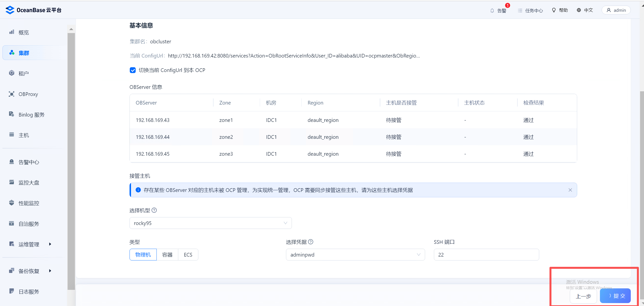Click the help icon beside 选择凭据

point(310,242)
